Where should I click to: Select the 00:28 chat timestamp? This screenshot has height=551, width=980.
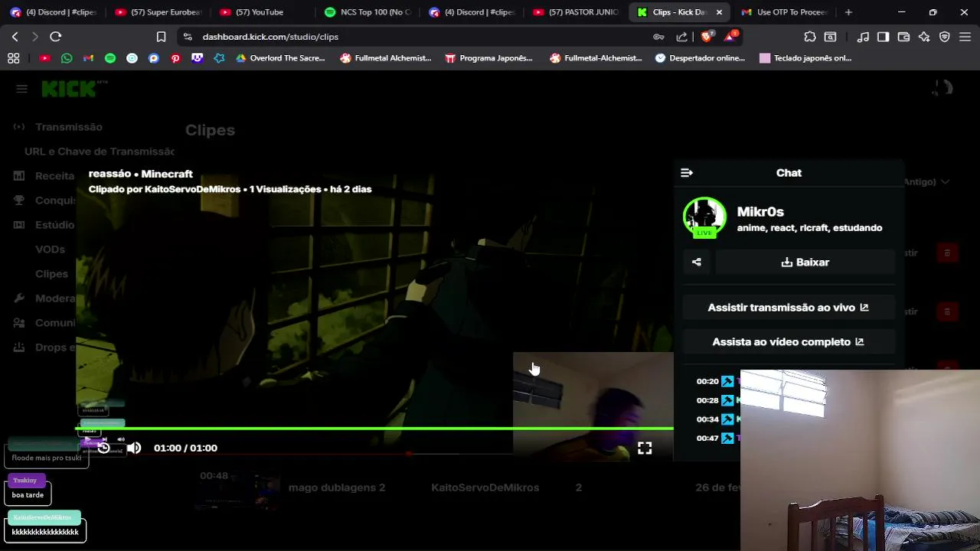point(707,400)
